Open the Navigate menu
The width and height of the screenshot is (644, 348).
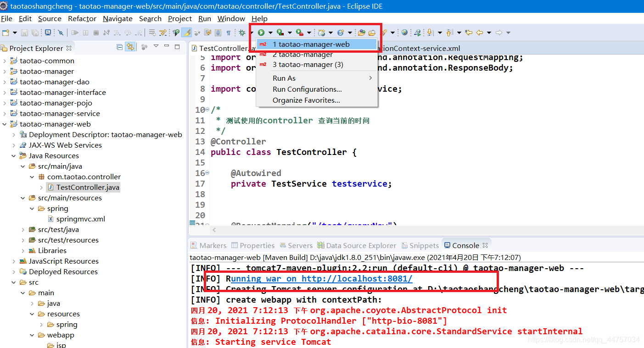click(x=118, y=19)
